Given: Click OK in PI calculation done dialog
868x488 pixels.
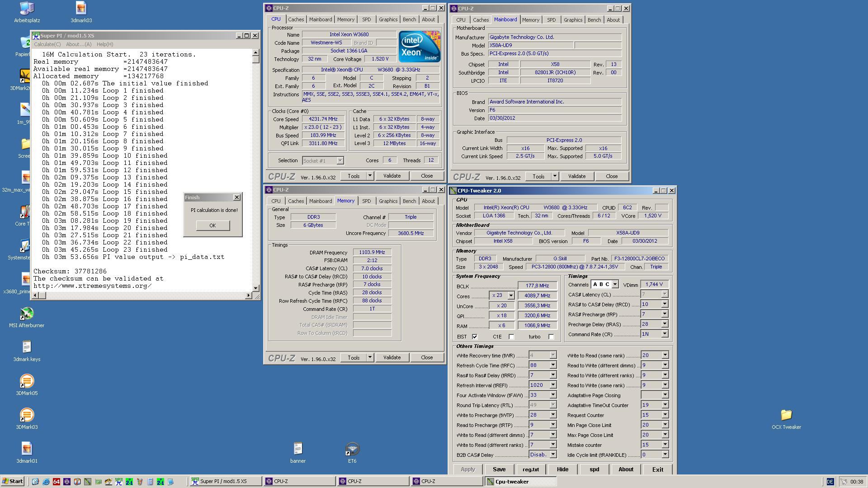Looking at the screenshot, I should point(212,225).
